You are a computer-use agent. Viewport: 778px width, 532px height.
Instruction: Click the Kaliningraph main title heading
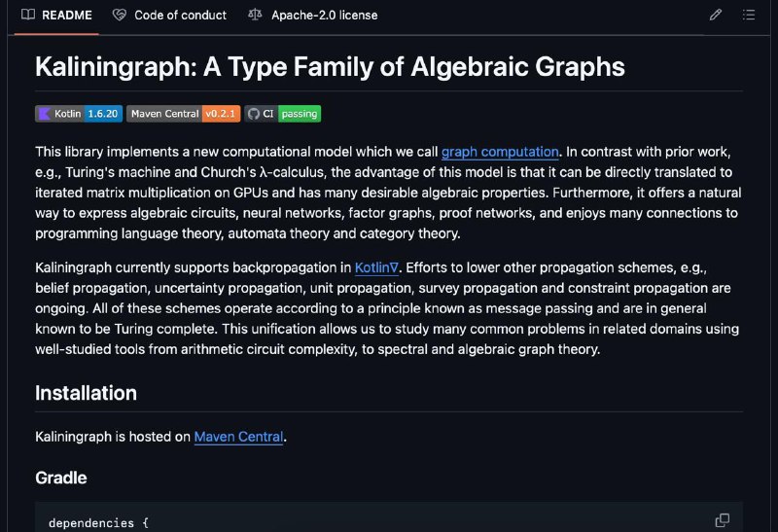(330, 66)
